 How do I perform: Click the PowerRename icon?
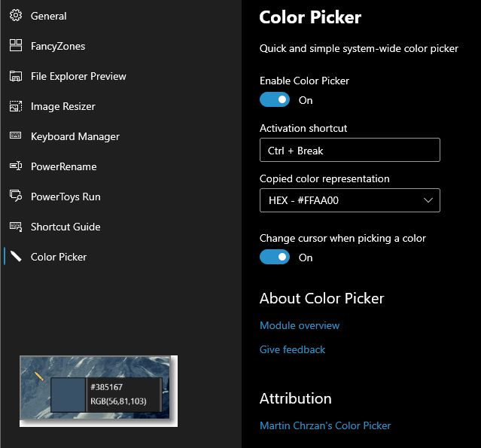point(16,166)
